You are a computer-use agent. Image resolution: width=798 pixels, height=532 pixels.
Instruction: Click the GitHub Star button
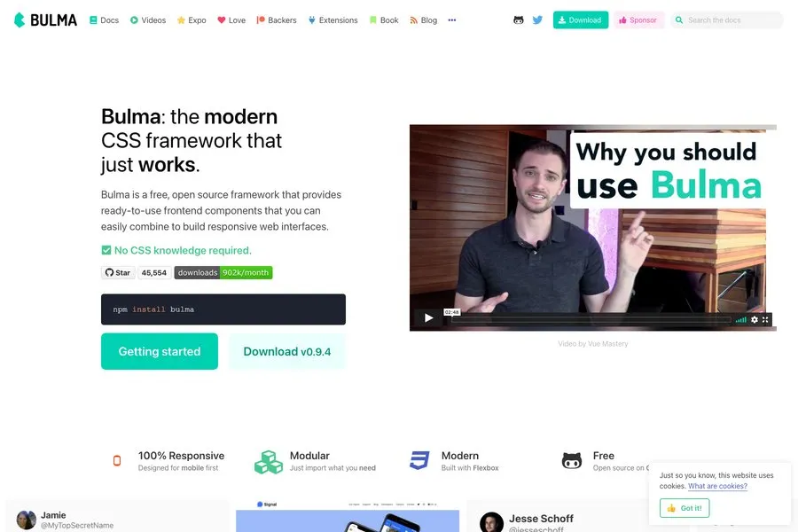coord(118,272)
